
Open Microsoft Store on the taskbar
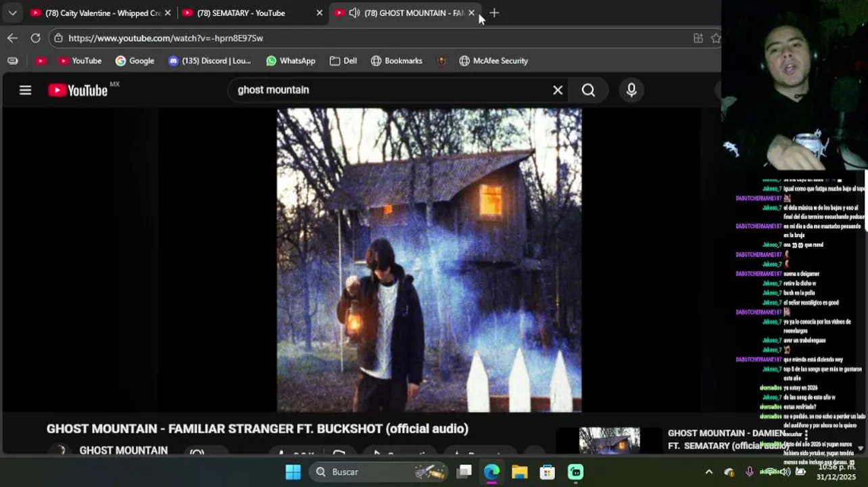(547, 471)
